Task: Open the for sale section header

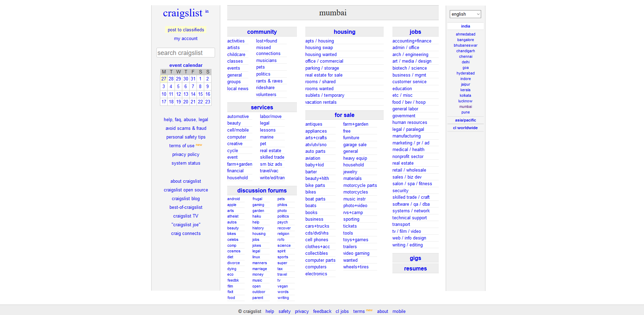Action: coord(344,115)
